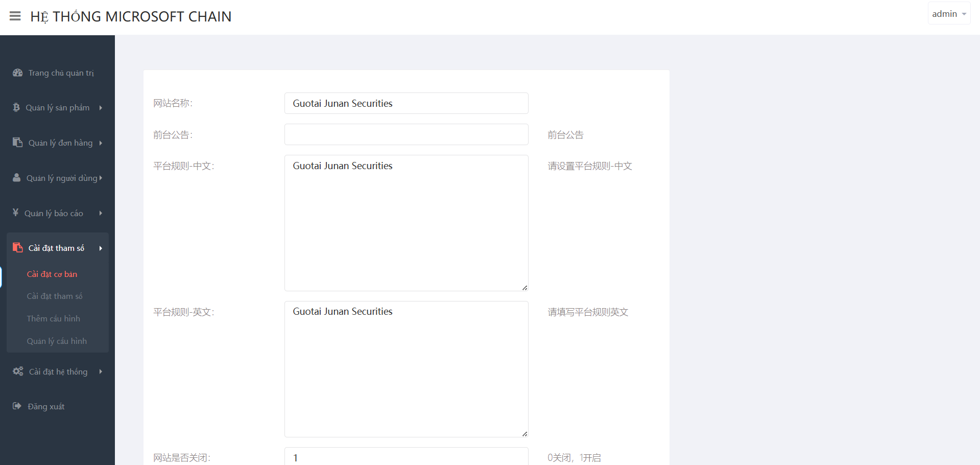The image size is (980, 465).
Task: Click the user icon for Quản lý người dùng
Action: tap(17, 178)
